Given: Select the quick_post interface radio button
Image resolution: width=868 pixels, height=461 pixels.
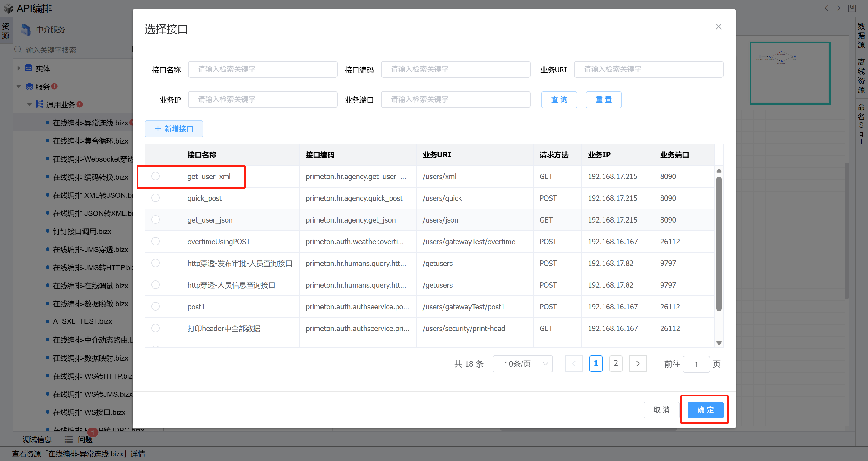Looking at the screenshot, I should point(155,198).
